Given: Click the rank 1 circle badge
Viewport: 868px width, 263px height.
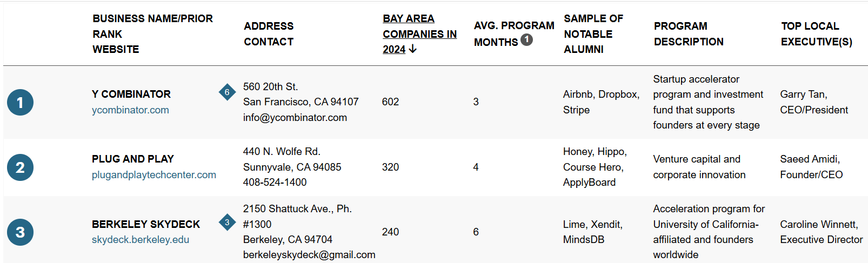Looking at the screenshot, I should pos(20,103).
